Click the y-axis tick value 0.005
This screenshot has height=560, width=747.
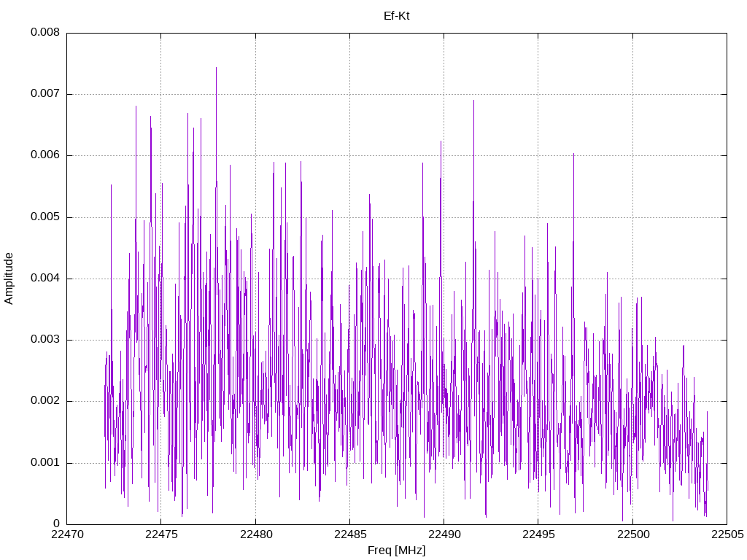pos(45,217)
